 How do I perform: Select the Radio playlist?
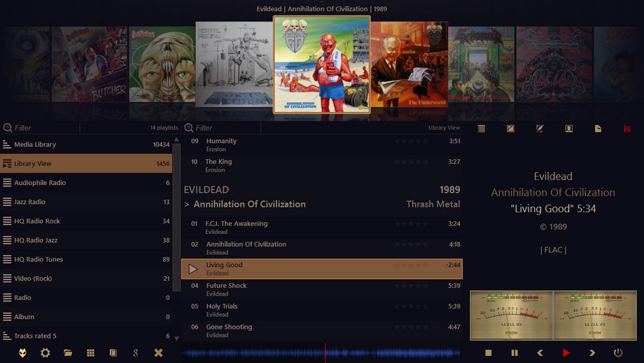point(86,297)
